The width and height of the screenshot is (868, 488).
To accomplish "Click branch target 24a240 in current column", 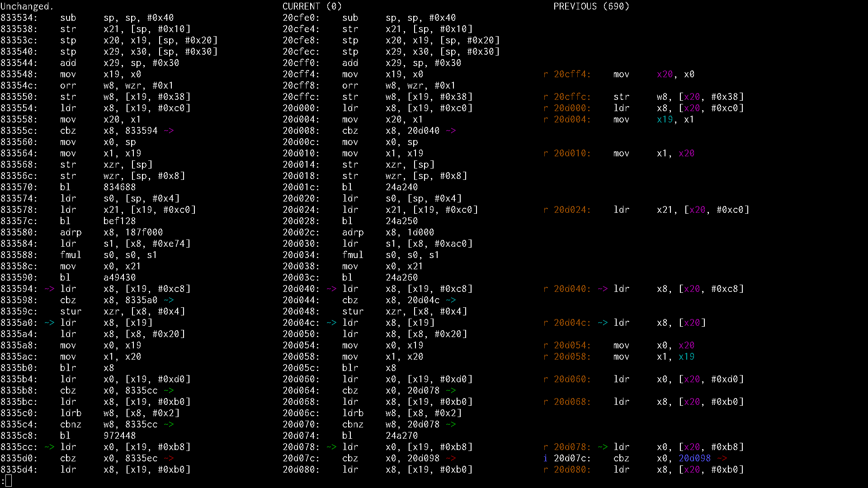I will tap(401, 187).
